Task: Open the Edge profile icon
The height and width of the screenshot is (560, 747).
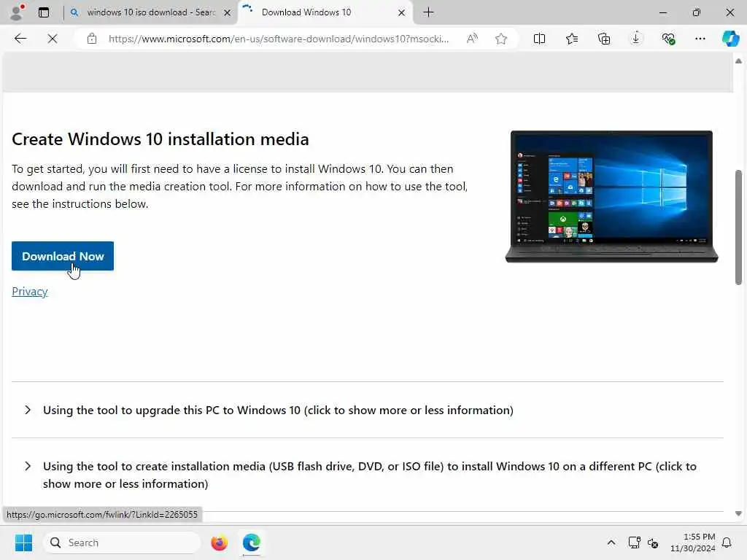Action: pyautogui.click(x=17, y=12)
